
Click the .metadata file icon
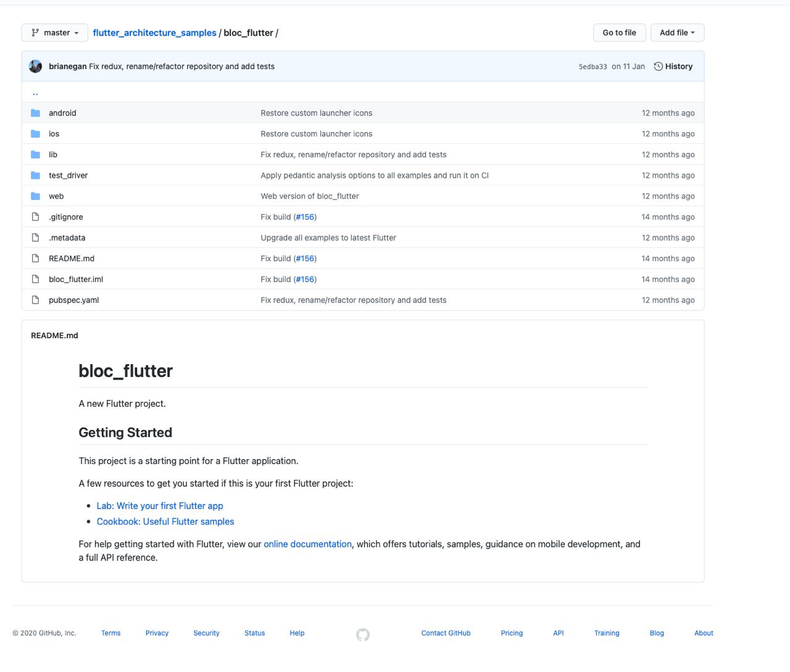35,238
